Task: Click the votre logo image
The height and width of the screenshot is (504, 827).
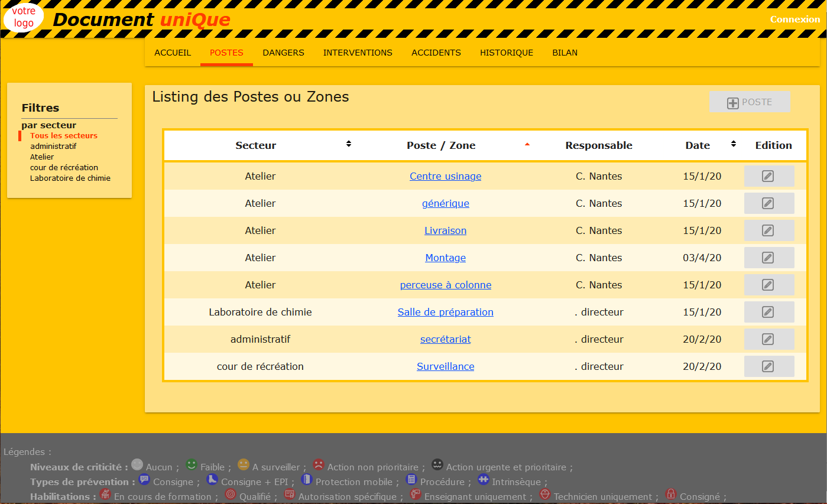Action: 24,18
